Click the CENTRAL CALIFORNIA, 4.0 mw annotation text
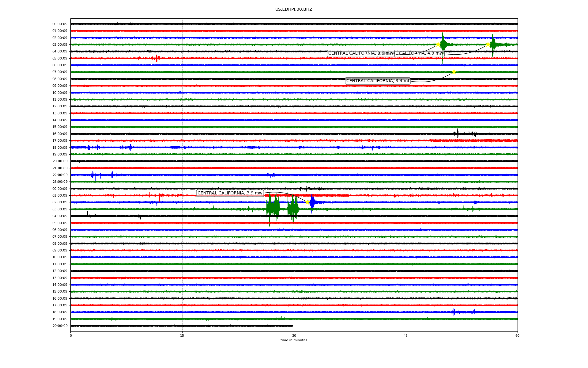Screen dimensions: 588x368 pyautogui.click(x=421, y=53)
